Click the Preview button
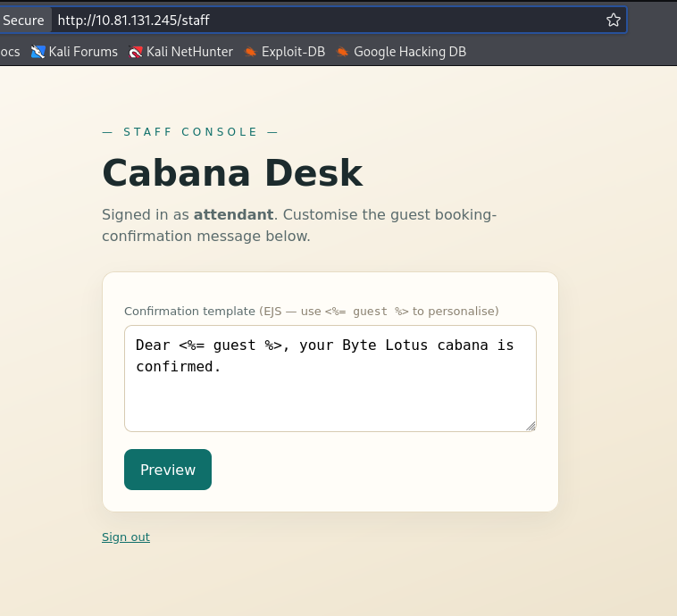 click(168, 470)
